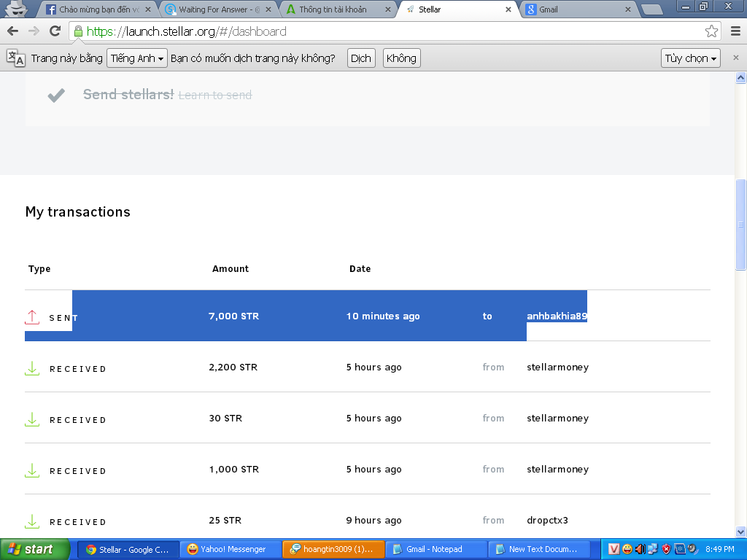Bookmark page with star icon
747x560 pixels.
(711, 31)
